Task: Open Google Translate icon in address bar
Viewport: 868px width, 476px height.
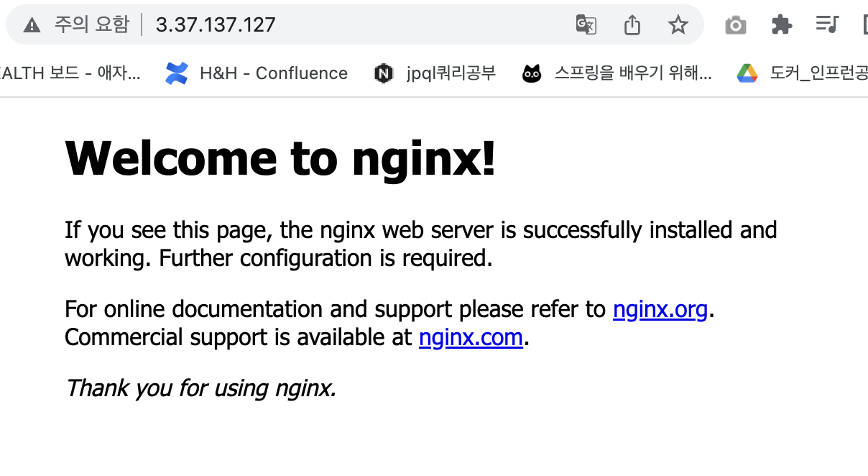Action: tap(586, 25)
